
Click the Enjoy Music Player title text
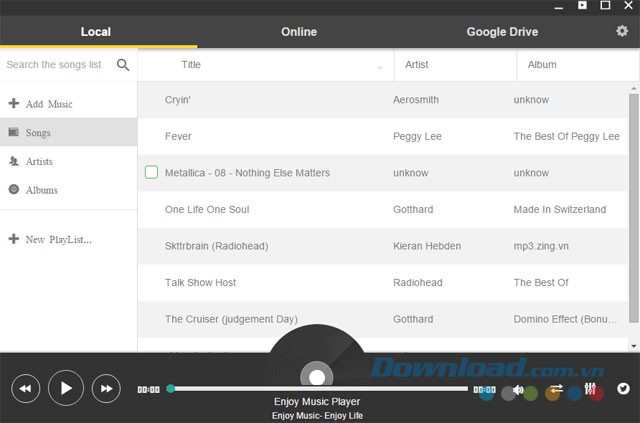click(317, 402)
